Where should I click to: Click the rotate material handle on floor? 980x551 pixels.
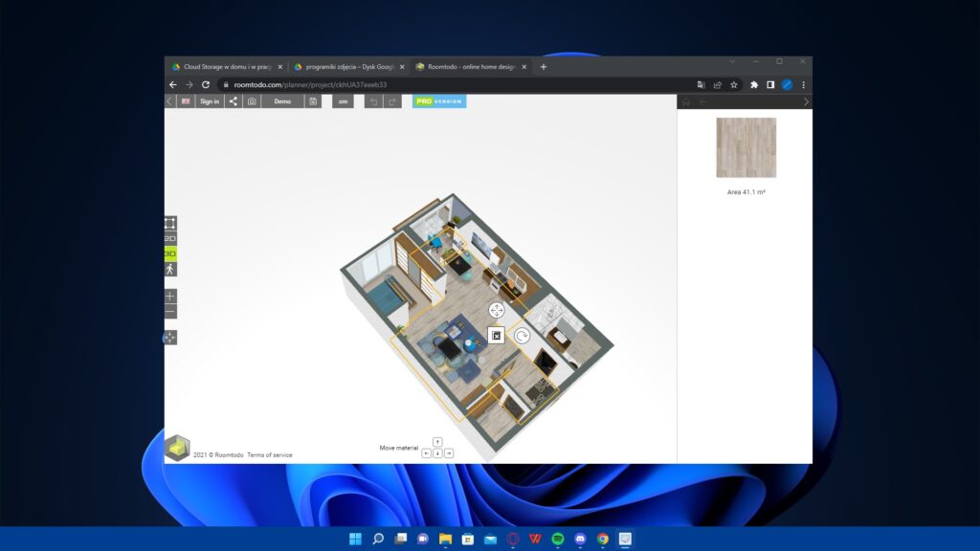point(522,336)
